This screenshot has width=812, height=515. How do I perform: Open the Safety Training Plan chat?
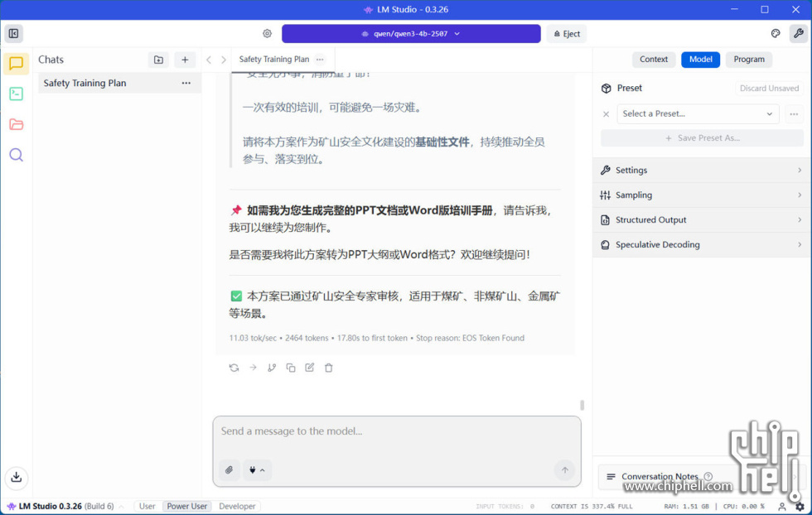[x=119, y=83]
